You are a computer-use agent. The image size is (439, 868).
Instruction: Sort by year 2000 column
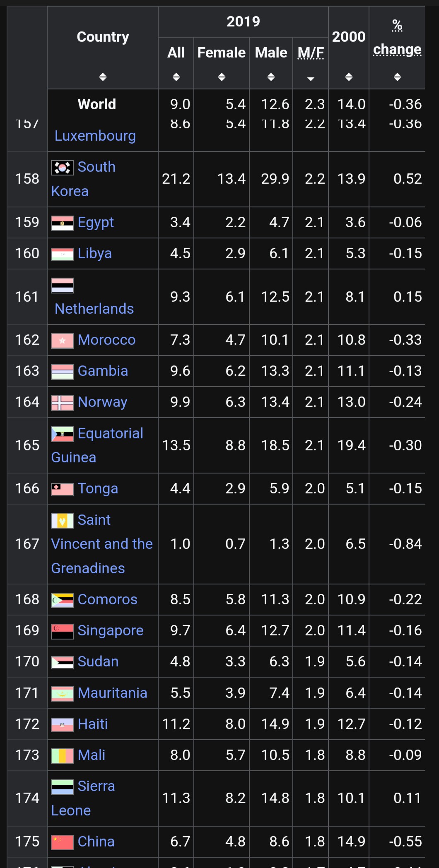tap(349, 77)
